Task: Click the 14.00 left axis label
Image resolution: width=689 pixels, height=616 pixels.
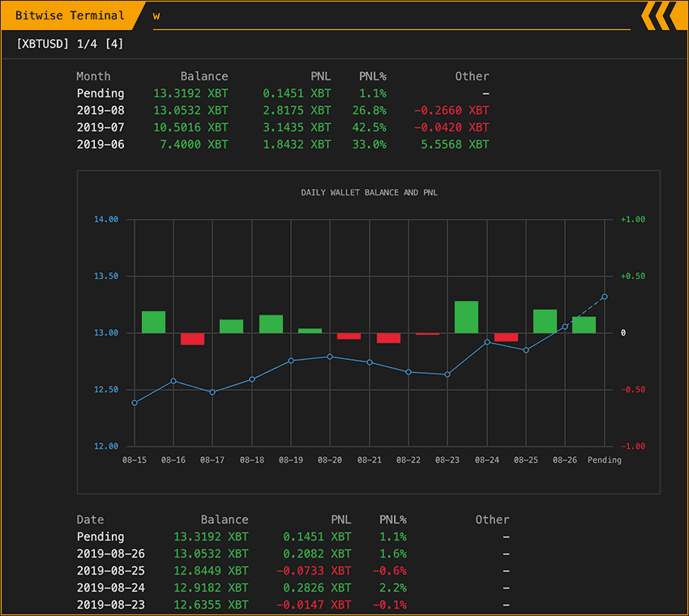Action: (x=106, y=219)
